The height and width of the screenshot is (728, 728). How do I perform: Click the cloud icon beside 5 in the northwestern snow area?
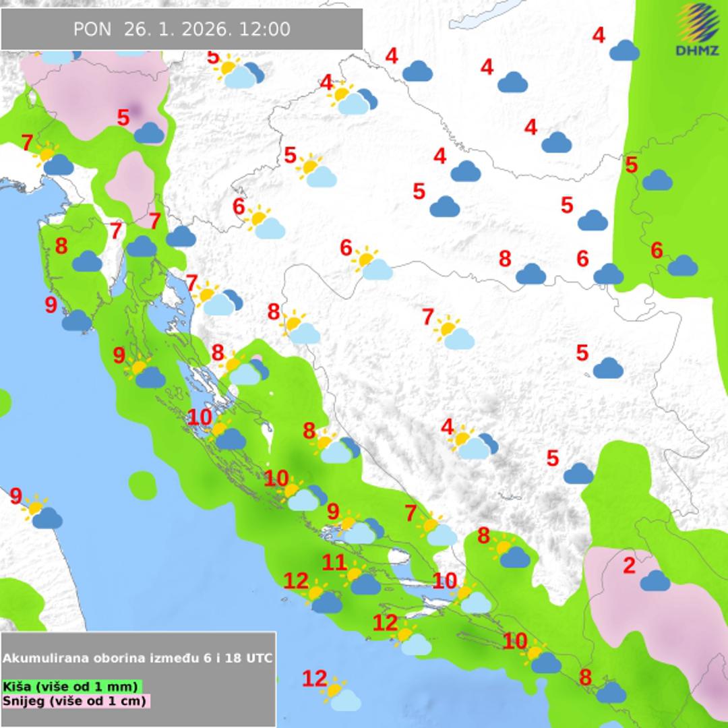(x=149, y=133)
